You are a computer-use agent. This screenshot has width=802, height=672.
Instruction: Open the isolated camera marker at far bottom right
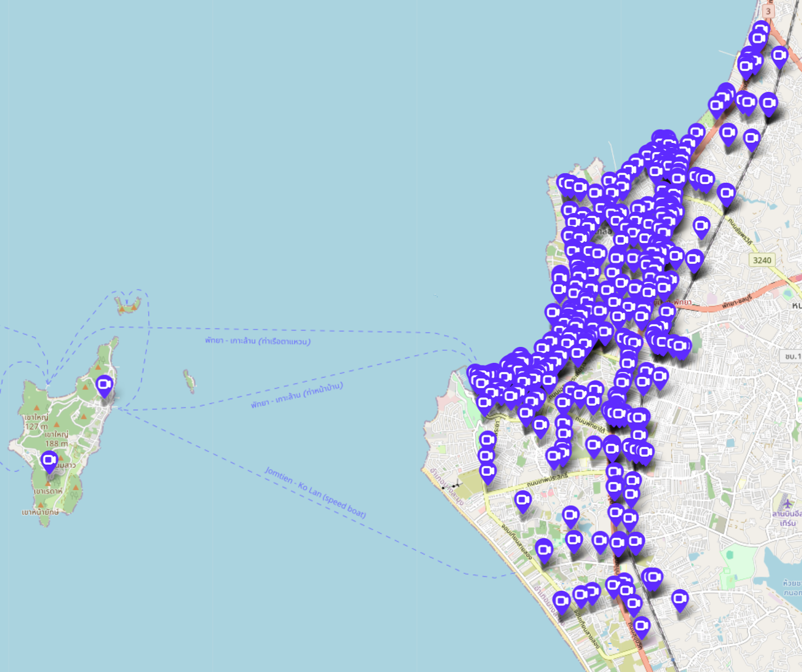point(680,600)
